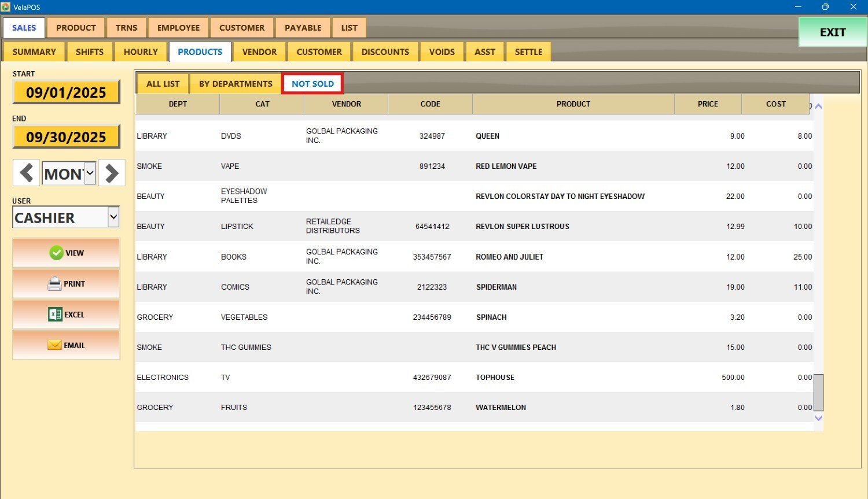Select the BY DEPARTMENTS sub-tab
Viewport: 868px width, 499px height.
pyautogui.click(x=236, y=84)
